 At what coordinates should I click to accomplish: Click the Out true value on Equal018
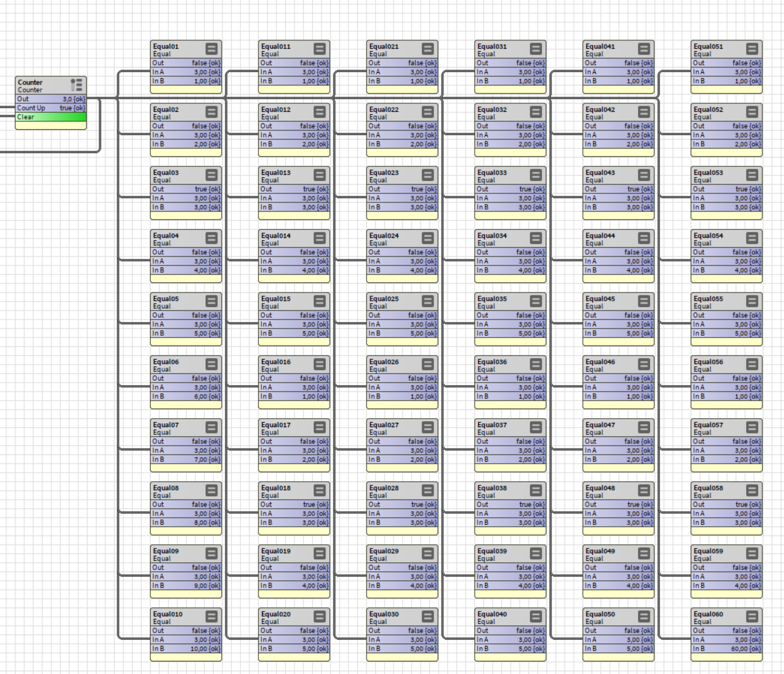click(x=315, y=505)
